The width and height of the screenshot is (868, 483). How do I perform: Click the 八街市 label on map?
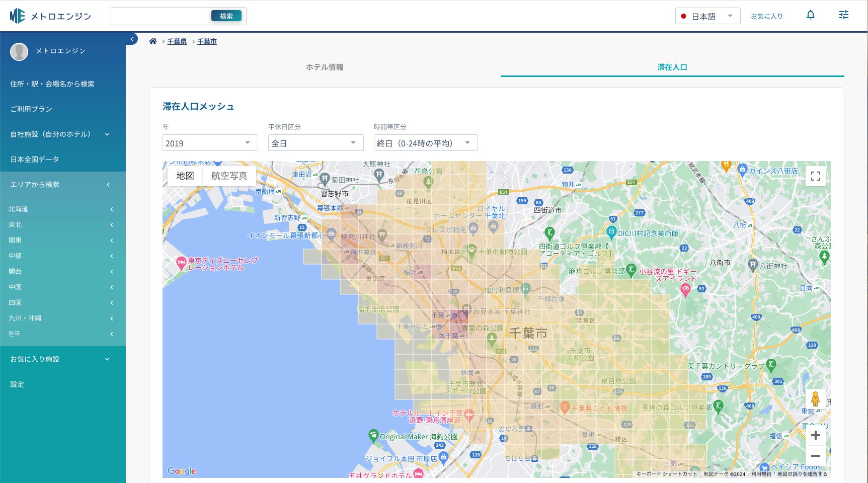click(720, 263)
